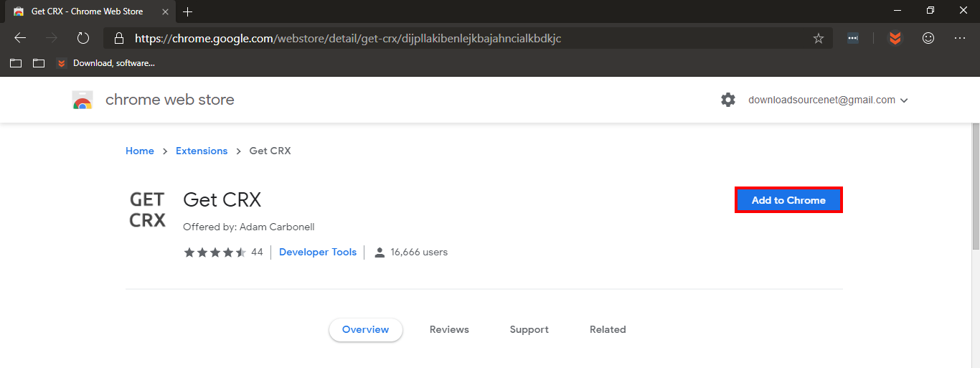Screen dimensions: 980x368
Task: Open the Developer Tools category link
Action: coord(318,252)
